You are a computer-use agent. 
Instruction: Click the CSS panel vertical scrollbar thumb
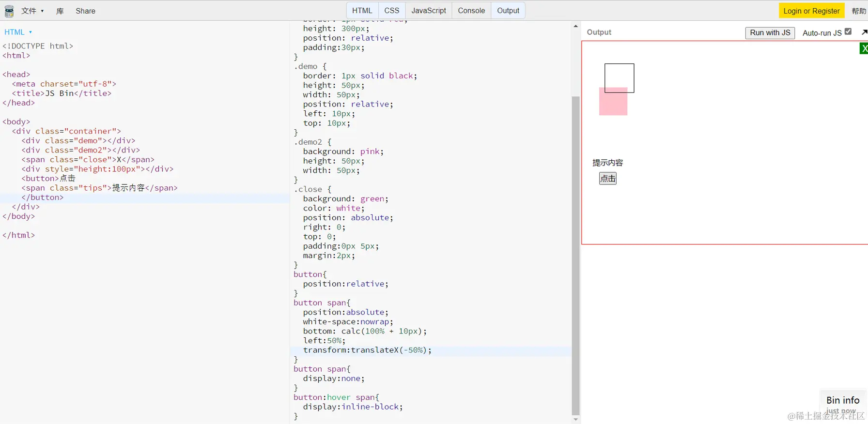[x=575, y=256]
